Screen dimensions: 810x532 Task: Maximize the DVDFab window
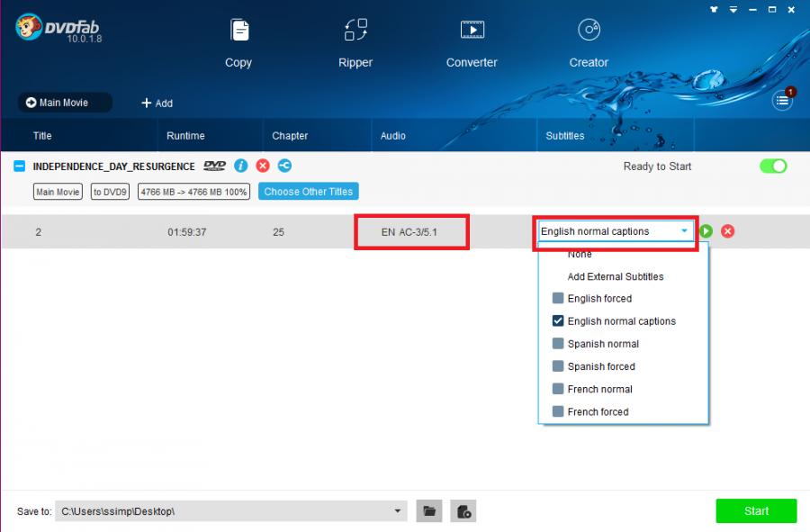[x=772, y=9]
